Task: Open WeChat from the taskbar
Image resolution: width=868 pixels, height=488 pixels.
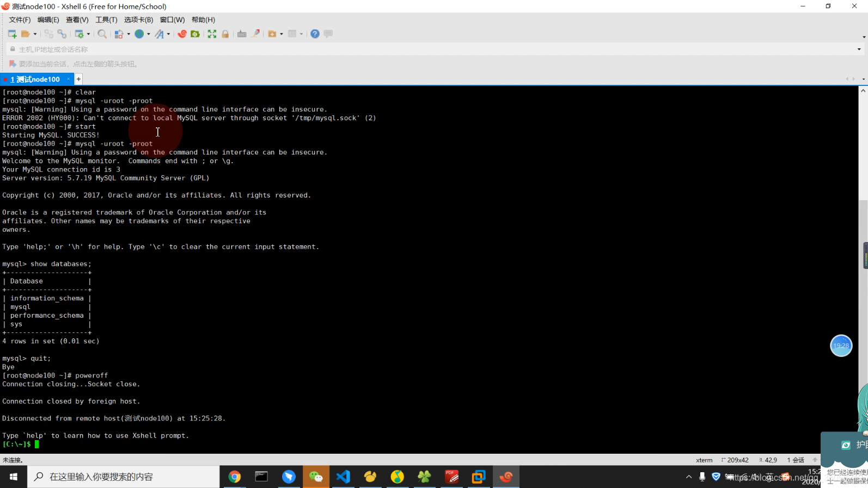Action: click(316, 477)
